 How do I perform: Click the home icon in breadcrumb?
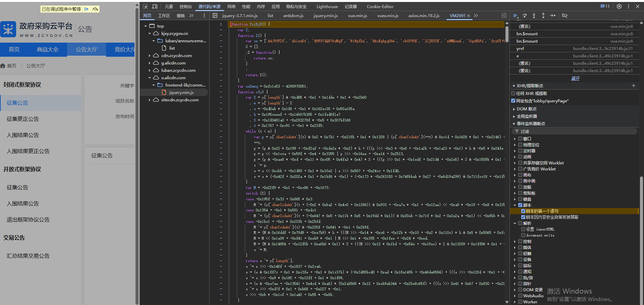3,66
